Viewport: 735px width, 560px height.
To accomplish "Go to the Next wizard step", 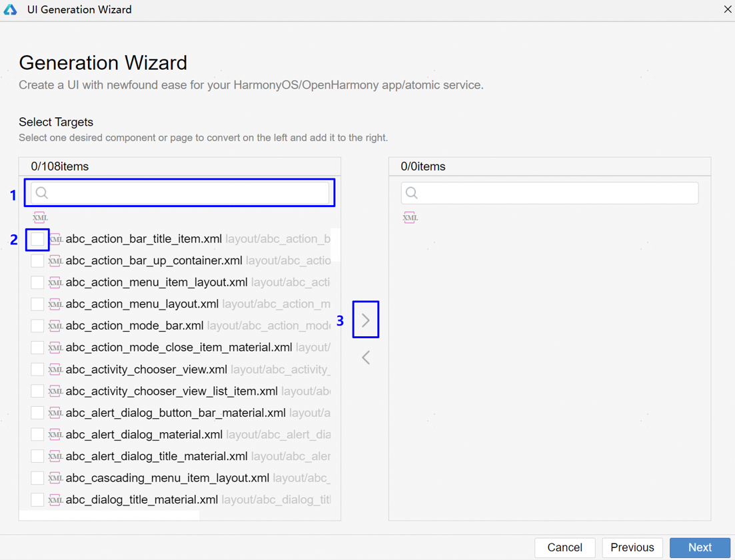I will coord(700,547).
